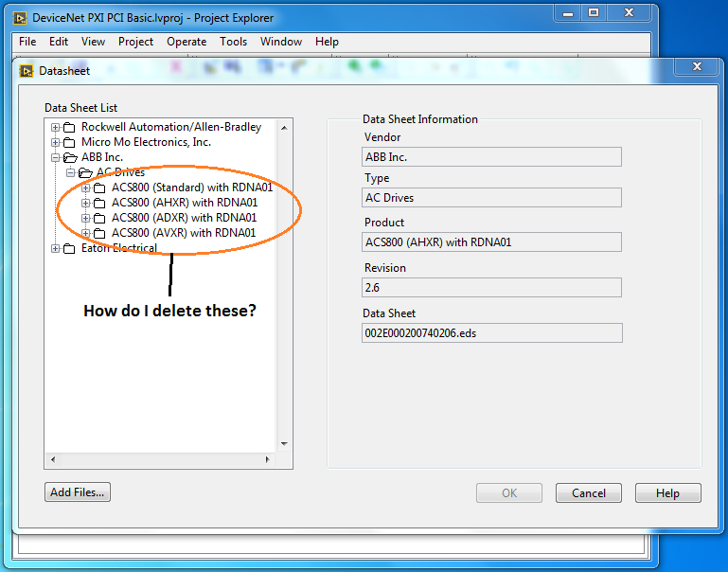Open the Project menu in Project Explorer

pos(135,42)
